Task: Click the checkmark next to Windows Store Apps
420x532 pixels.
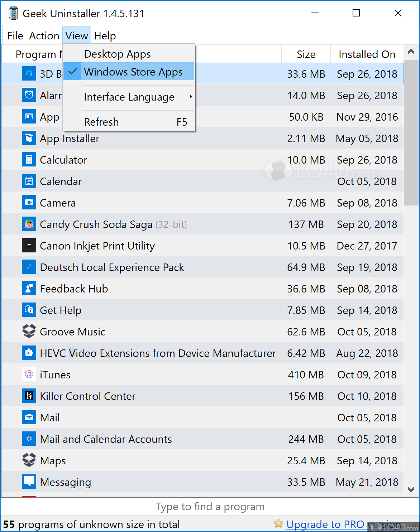Action: pyautogui.click(x=73, y=71)
